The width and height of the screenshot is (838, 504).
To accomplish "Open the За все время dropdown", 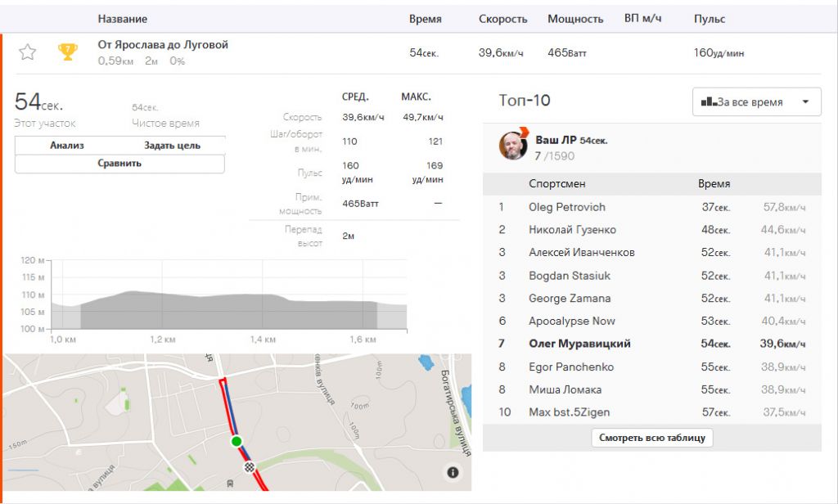I will coord(756,102).
